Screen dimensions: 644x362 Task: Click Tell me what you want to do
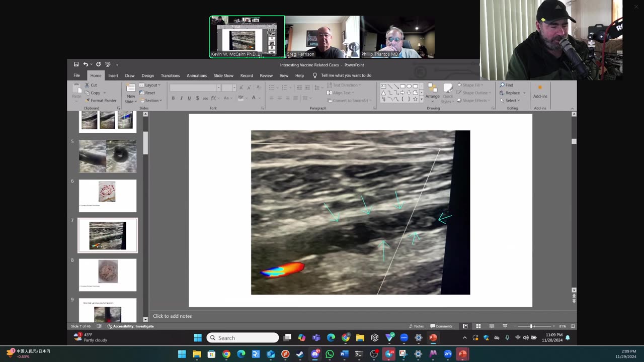346,75
